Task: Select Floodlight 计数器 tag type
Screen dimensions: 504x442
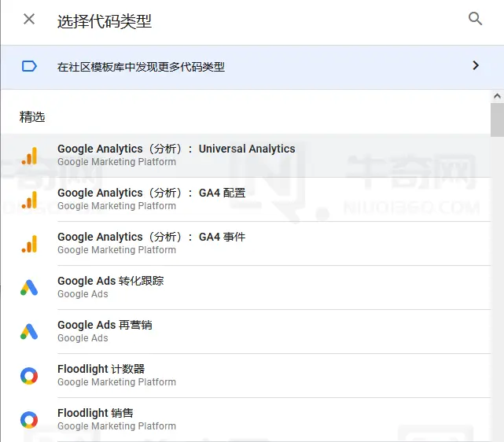Action: click(x=246, y=375)
